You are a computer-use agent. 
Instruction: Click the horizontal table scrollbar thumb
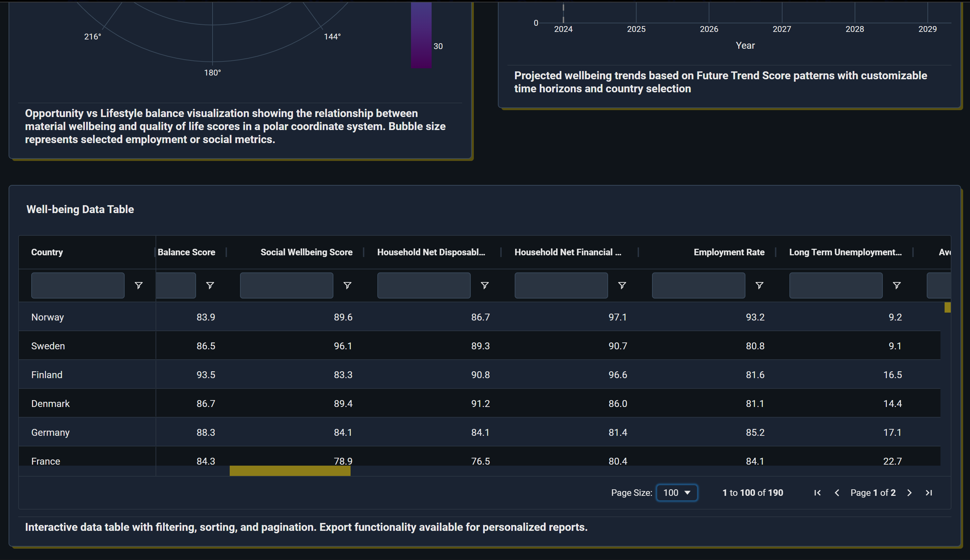click(290, 471)
